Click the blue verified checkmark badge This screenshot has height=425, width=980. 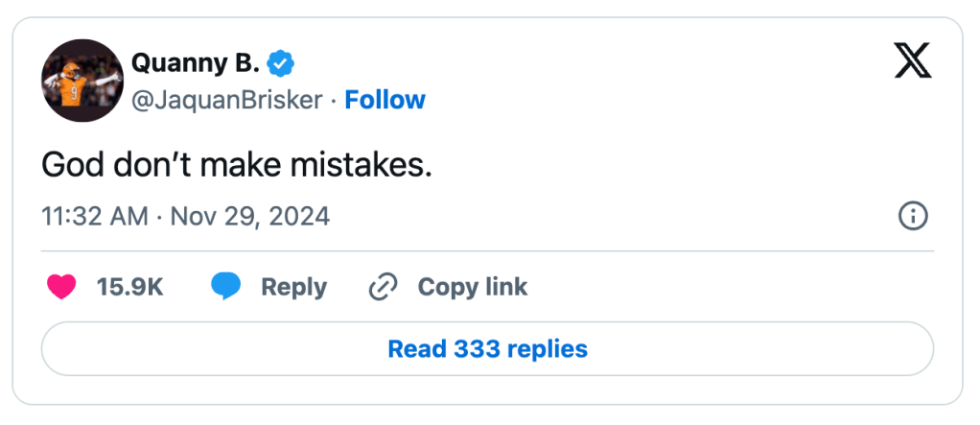click(280, 64)
